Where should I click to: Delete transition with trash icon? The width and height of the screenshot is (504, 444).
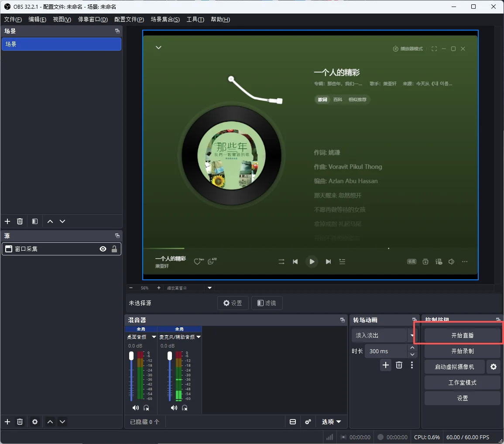[399, 365]
